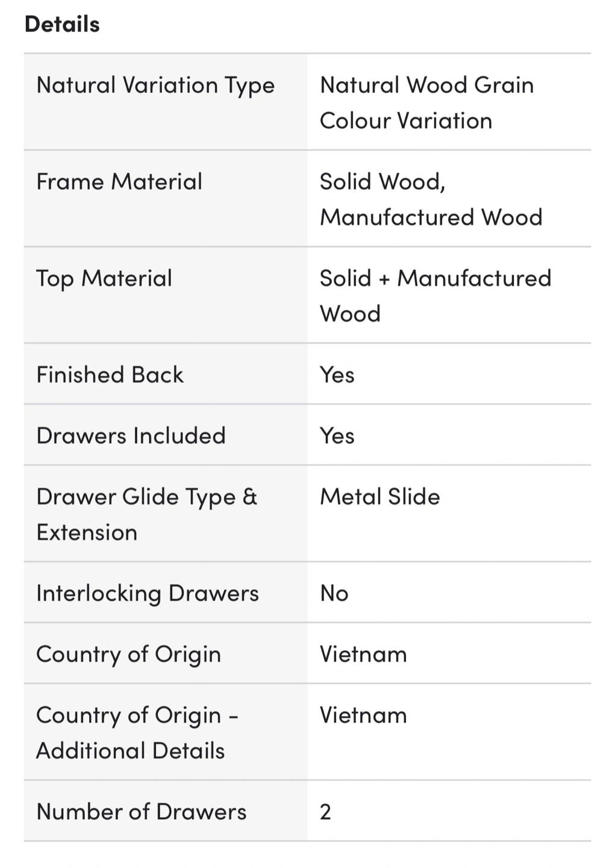This screenshot has width=615, height=868.
Task: Click Country of Origin - Additional Details label
Action: pyautogui.click(x=137, y=732)
